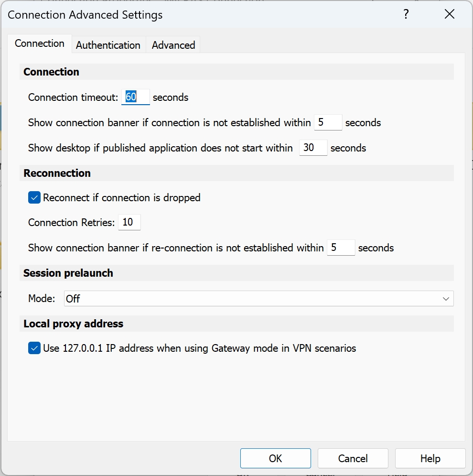Click the Cancel button
Screen dimensions: 473x476
pyautogui.click(x=353, y=458)
